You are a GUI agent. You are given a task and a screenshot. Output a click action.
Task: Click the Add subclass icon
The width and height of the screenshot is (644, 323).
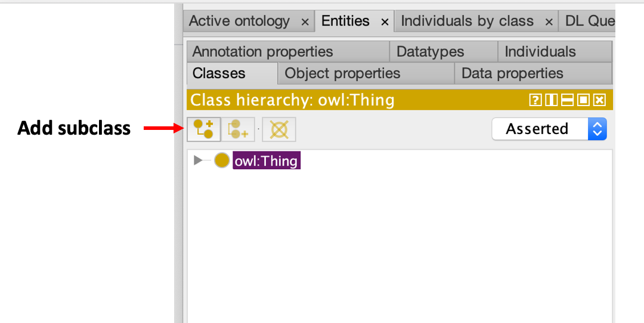coord(204,129)
